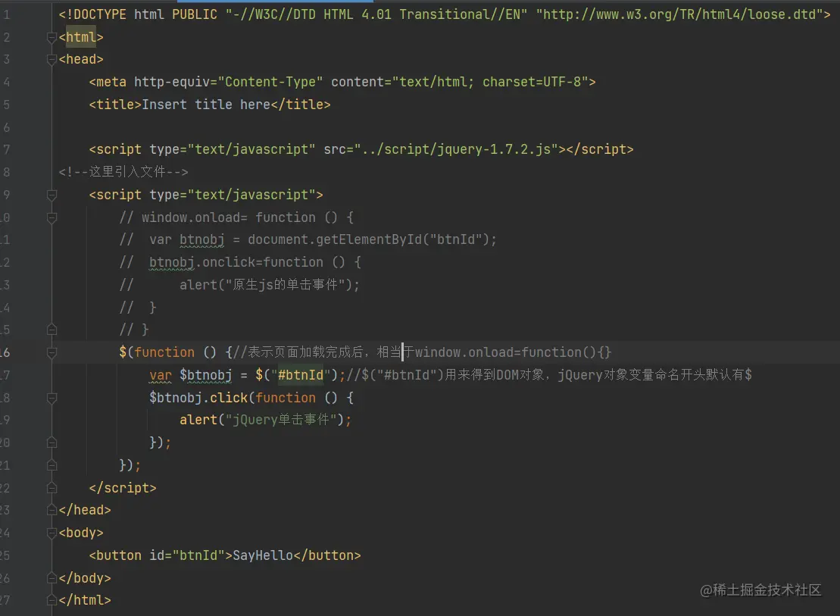Collapse the <html> tag fold marker
Viewport: 840px width, 616px height.
pos(52,38)
